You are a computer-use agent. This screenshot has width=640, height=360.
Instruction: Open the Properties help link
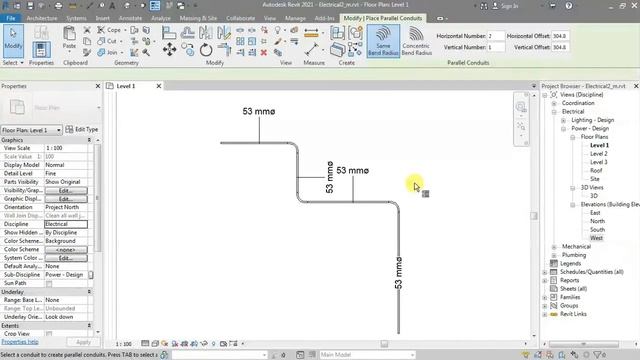coord(20,342)
